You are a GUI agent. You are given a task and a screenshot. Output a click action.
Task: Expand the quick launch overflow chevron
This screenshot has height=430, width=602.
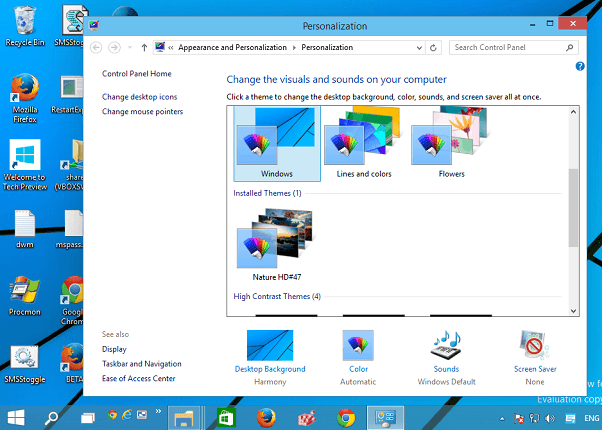(158, 411)
